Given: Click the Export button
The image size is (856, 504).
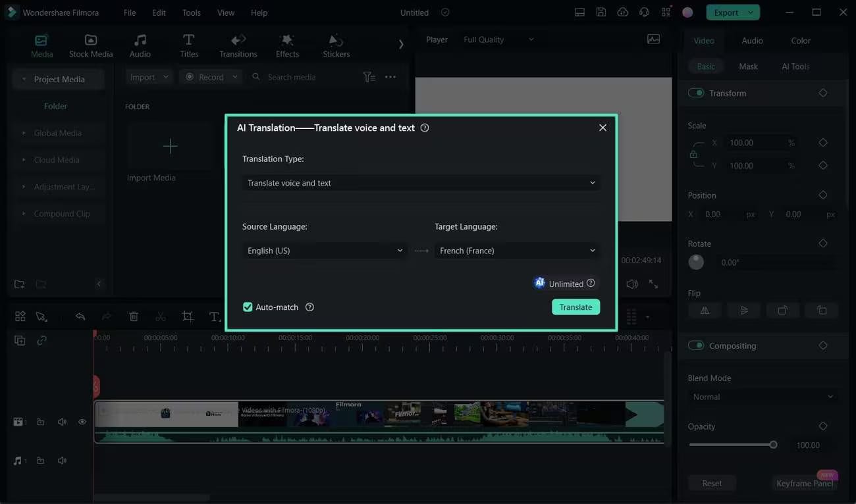Looking at the screenshot, I should tap(733, 12).
